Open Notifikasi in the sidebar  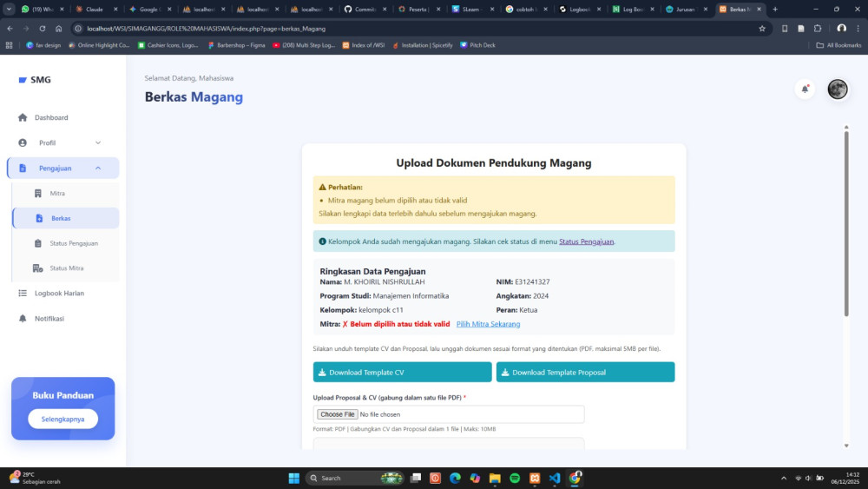tap(49, 319)
